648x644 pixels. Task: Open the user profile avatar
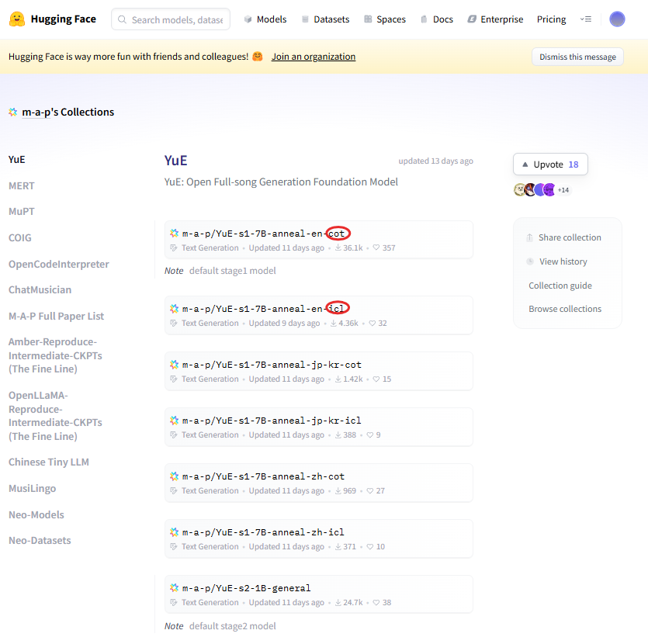(x=617, y=19)
